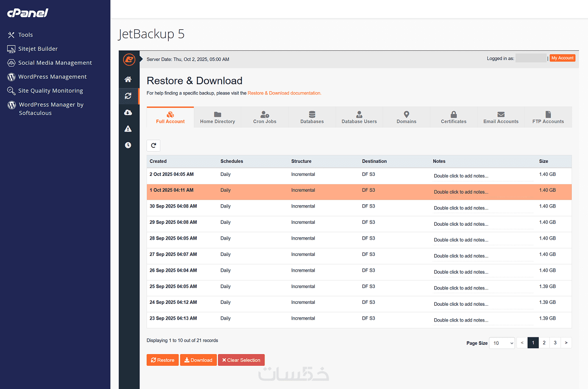
Task: Switch to the Domains tab
Action: pyautogui.click(x=407, y=117)
